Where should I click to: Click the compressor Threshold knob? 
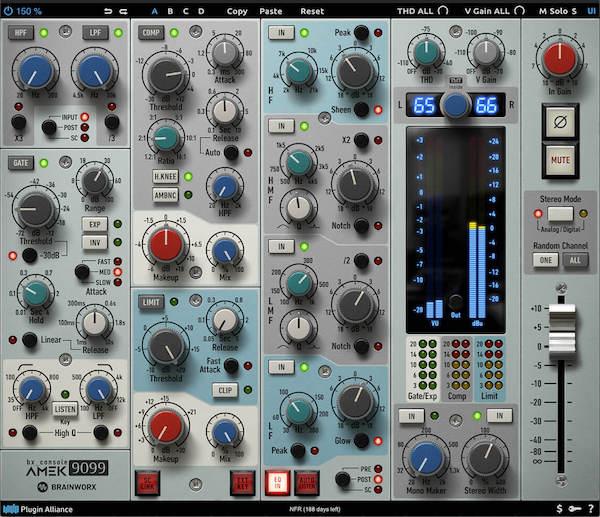point(161,74)
